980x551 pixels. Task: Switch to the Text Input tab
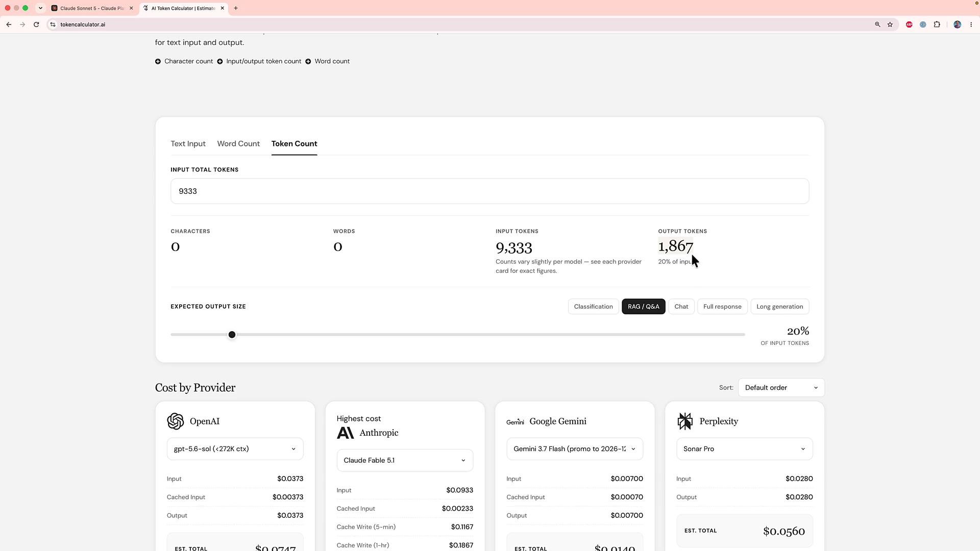point(188,144)
